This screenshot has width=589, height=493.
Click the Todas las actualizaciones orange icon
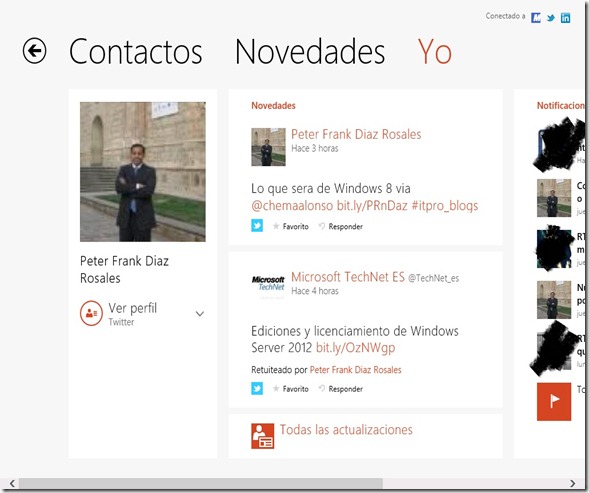coord(263,436)
